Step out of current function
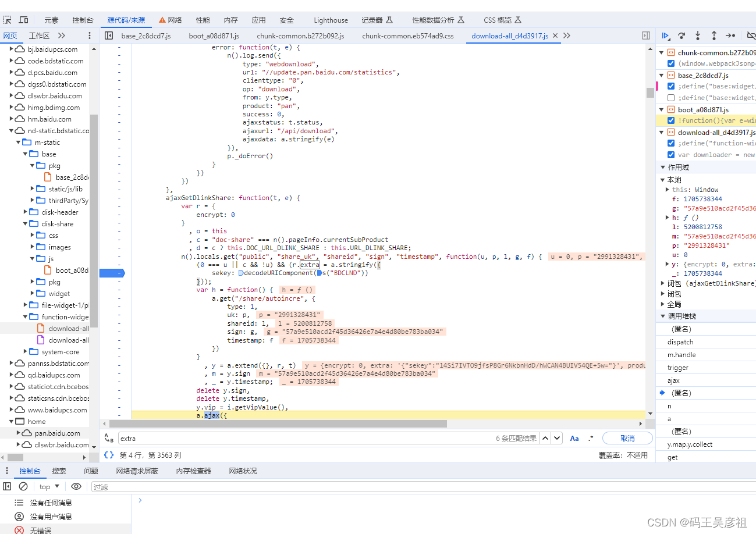Viewport: 756px width, 534px height. click(714, 35)
